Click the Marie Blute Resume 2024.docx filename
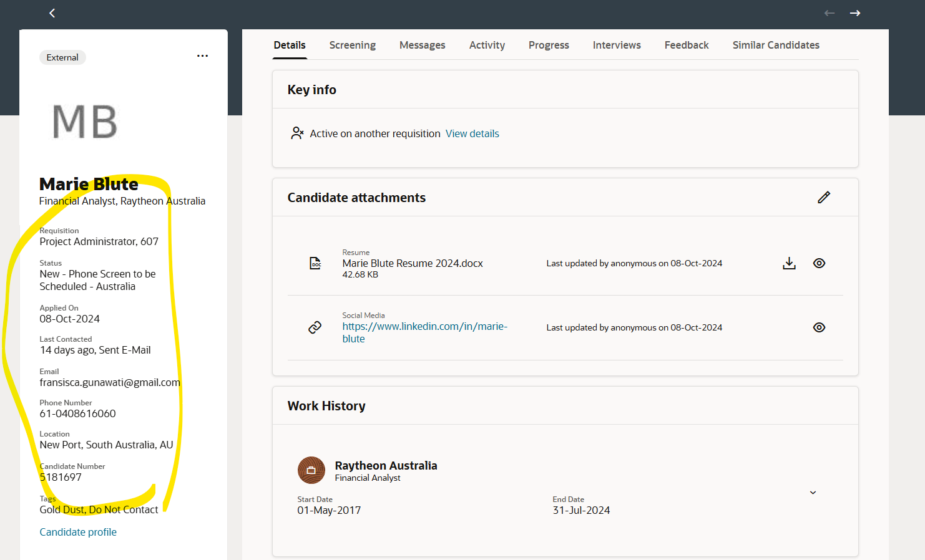Image resolution: width=925 pixels, height=560 pixels. pyautogui.click(x=413, y=263)
